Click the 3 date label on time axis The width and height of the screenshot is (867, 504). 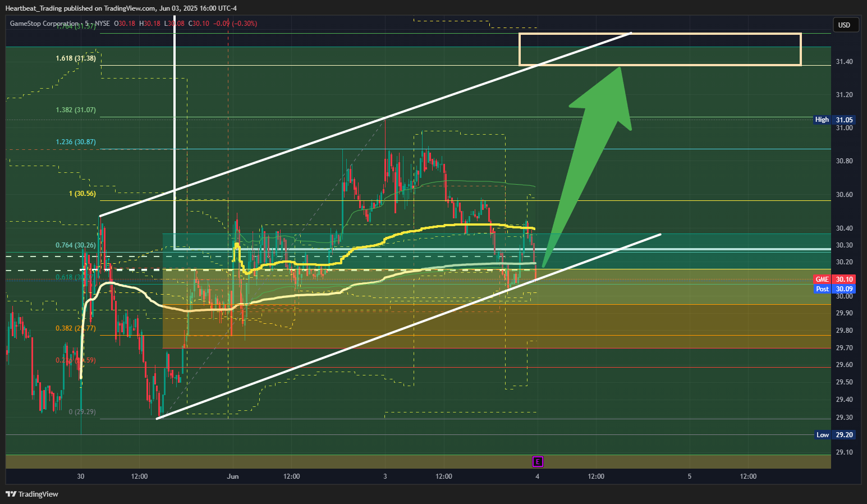[385, 476]
